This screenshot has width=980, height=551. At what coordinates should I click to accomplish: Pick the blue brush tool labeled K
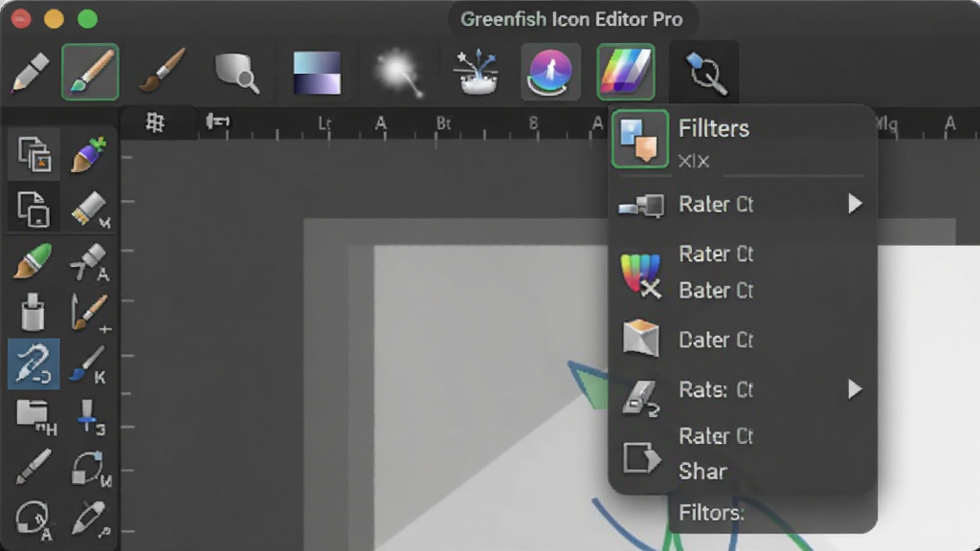(87, 364)
